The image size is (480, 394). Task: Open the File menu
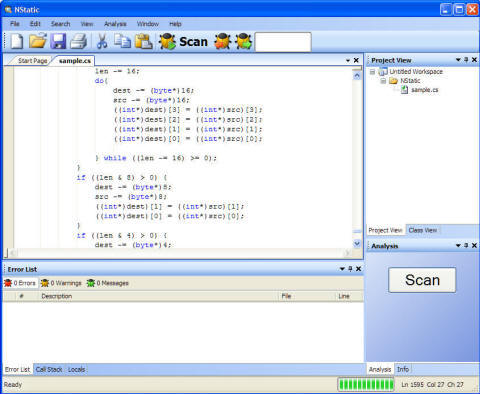pyautogui.click(x=15, y=24)
